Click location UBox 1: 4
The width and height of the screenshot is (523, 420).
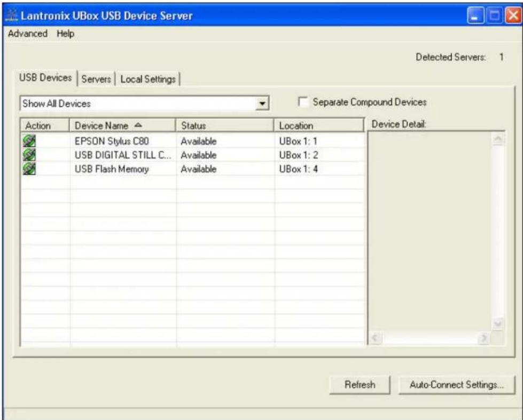click(299, 169)
